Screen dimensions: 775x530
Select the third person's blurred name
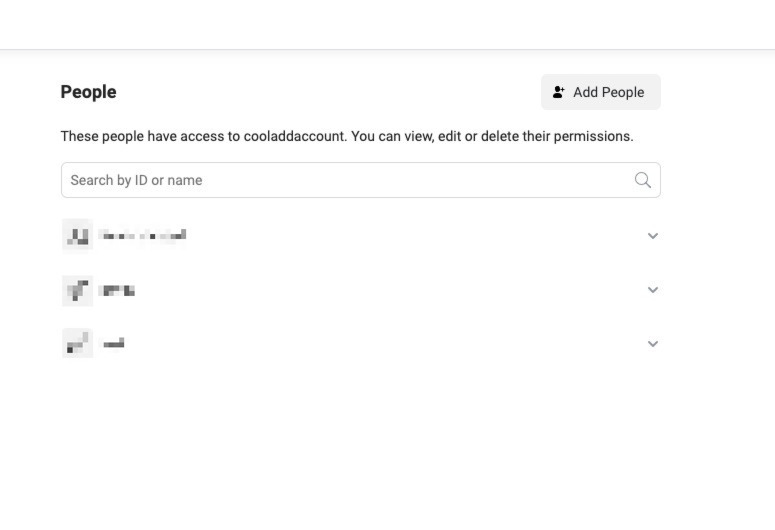pos(113,343)
